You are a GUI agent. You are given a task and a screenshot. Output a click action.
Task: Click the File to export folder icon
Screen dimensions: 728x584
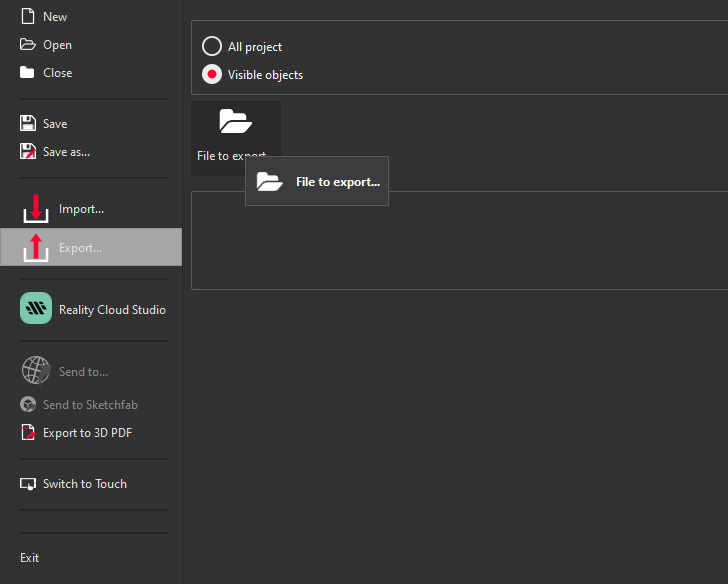[235, 122]
